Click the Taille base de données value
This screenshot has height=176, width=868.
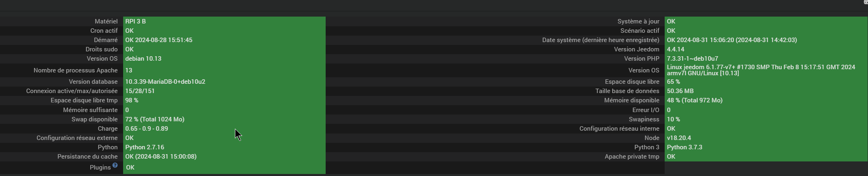(x=680, y=91)
